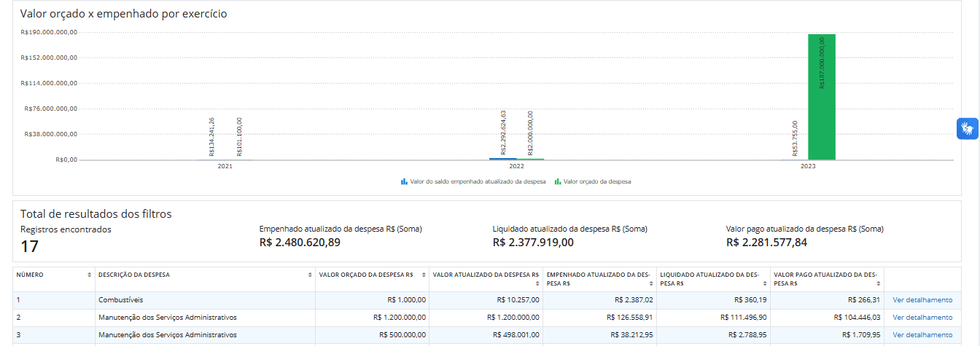Click the 2023 x-axis label
Image resolution: width=980 pixels, height=346 pixels.
(x=809, y=167)
